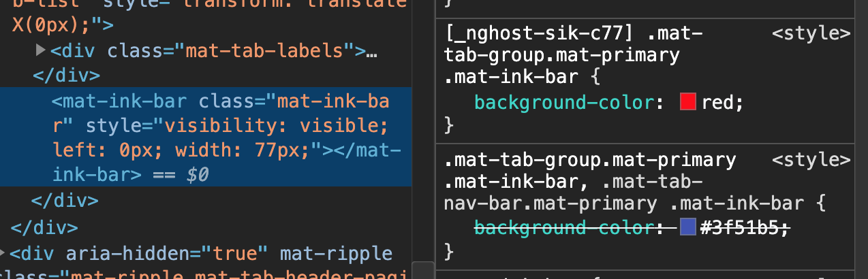
Task: Expand the aria-hidden mat-ripple div
Action: [x=3, y=253]
